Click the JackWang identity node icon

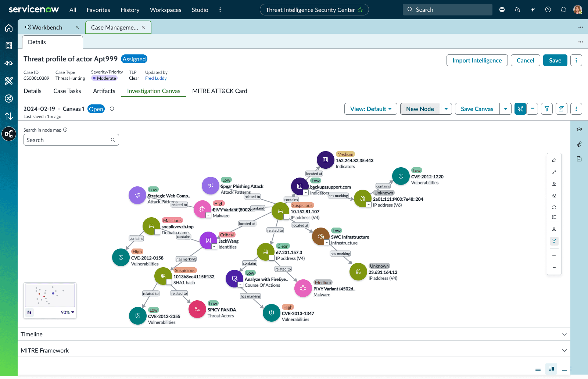(208, 240)
